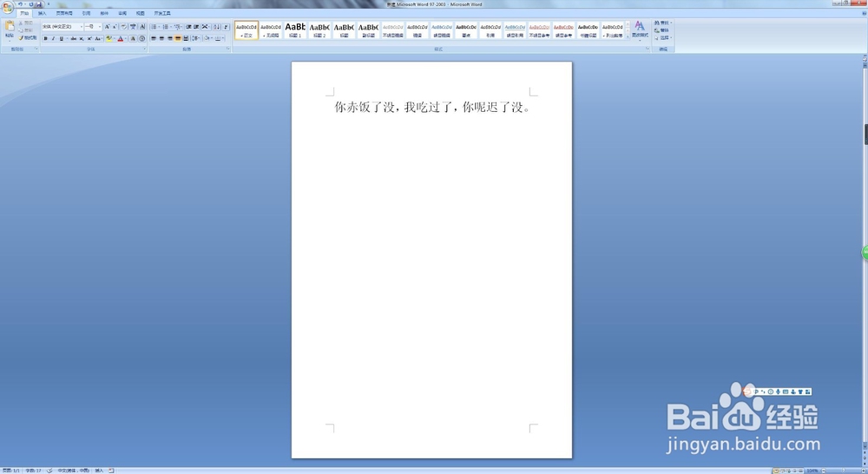868x474 pixels.
Task: Expand the Font dialog launcher
Action: point(144,49)
